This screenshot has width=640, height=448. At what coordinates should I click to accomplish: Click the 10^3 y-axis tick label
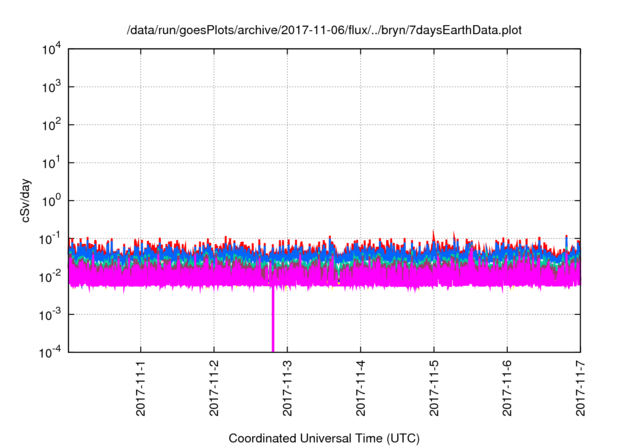(52, 87)
